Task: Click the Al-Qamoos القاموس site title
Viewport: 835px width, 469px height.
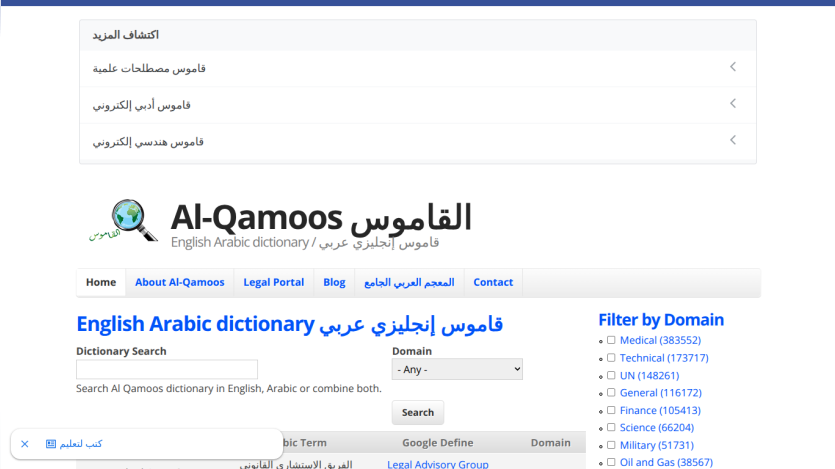Action: (321, 217)
